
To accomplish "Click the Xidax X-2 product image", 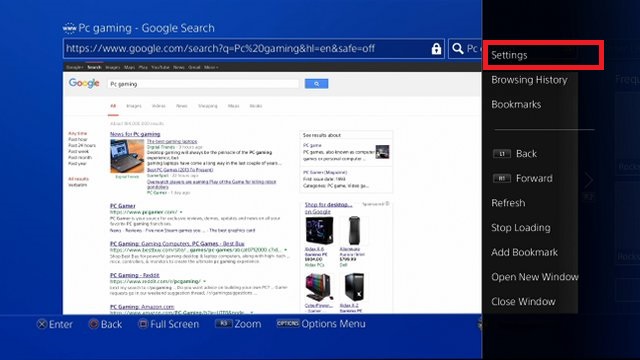I will point(353,287).
